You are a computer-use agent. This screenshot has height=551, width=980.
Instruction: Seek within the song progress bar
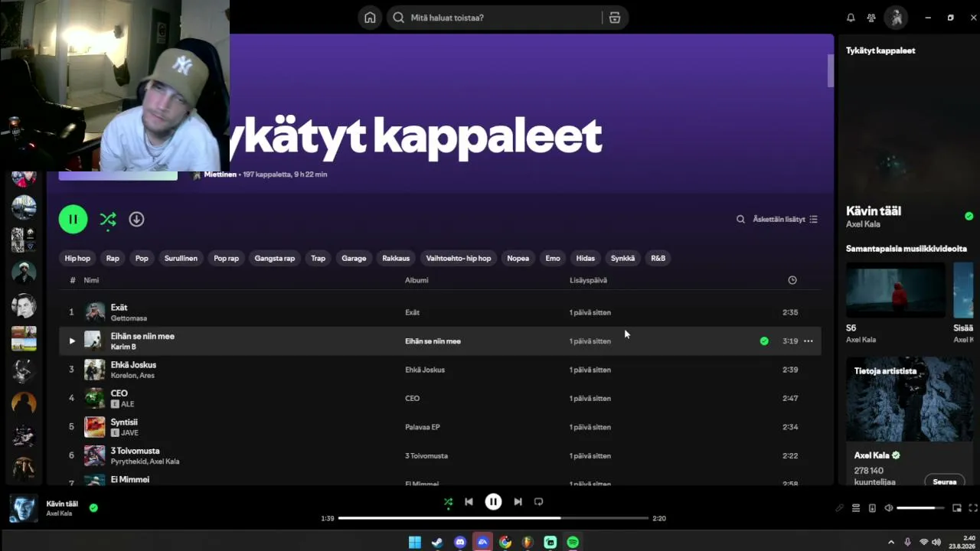(x=493, y=518)
